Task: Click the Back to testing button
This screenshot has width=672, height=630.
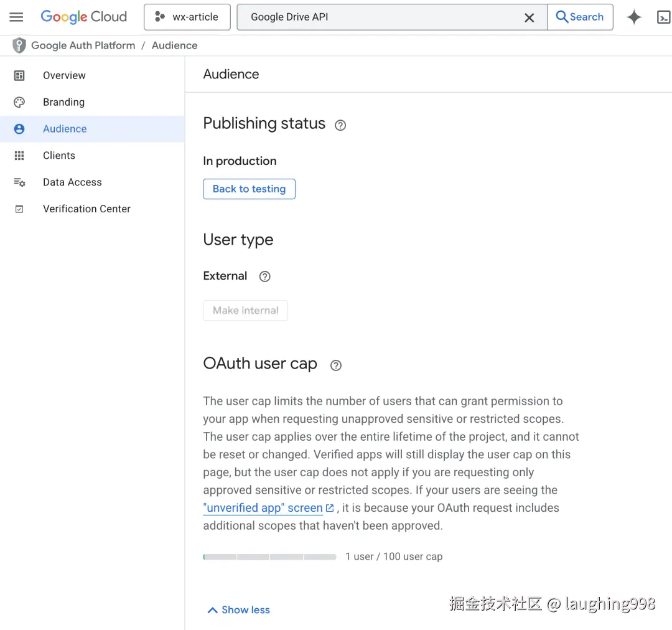Action: coord(249,189)
